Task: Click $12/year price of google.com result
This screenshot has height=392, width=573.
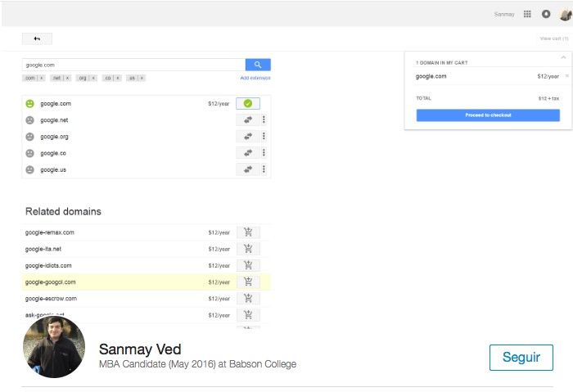Action: pyautogui.click(x=219, y=104)
